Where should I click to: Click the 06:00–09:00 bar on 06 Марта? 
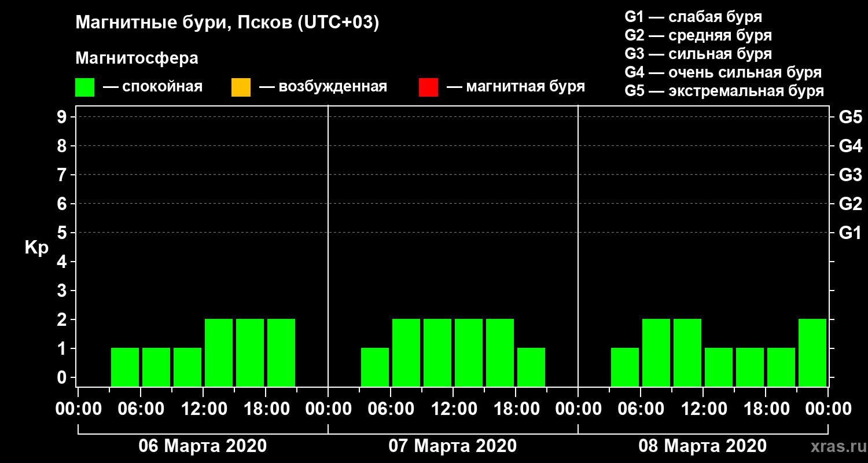(156, 367)
